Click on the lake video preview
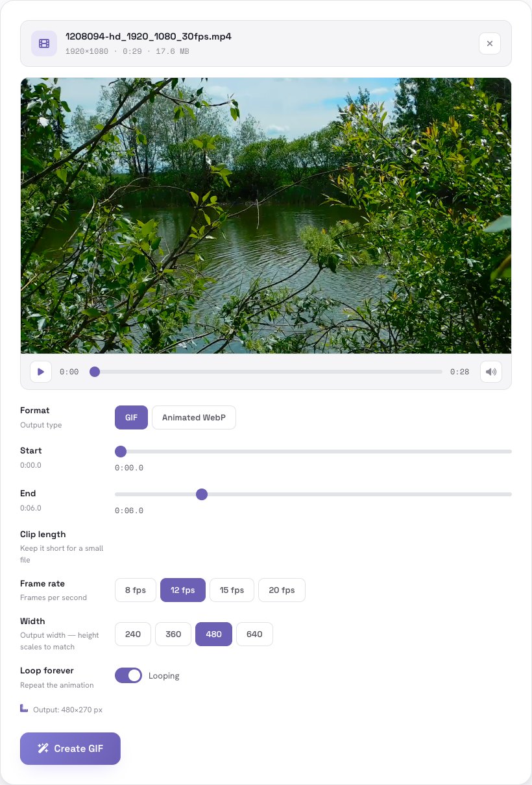Screen dimensions: 532x785 266,215
